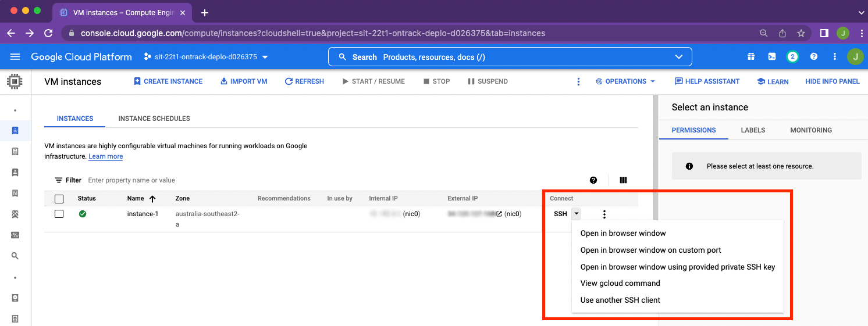Click CREATE INSTANCE button
The width and height of the screenshot is (868, 326).
(x=168, y=81)
